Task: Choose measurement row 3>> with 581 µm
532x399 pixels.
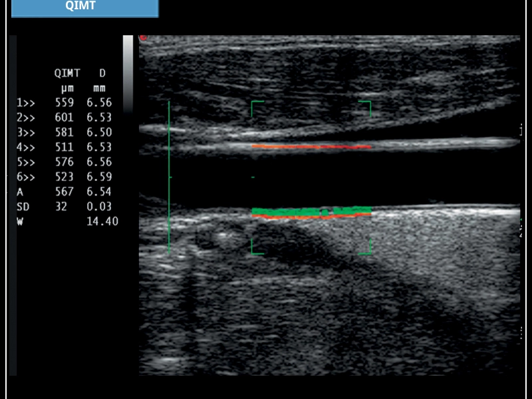Action: click(x=64, y=132)
